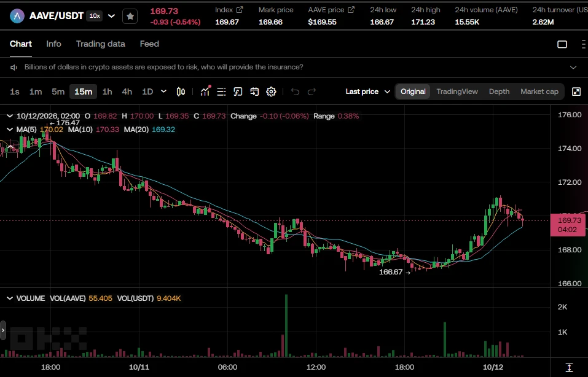The width and height of the screenshot is (588, 377).
Task: Switch chart view to Depth
Action: pyautogui.click(x=499, y=91)
